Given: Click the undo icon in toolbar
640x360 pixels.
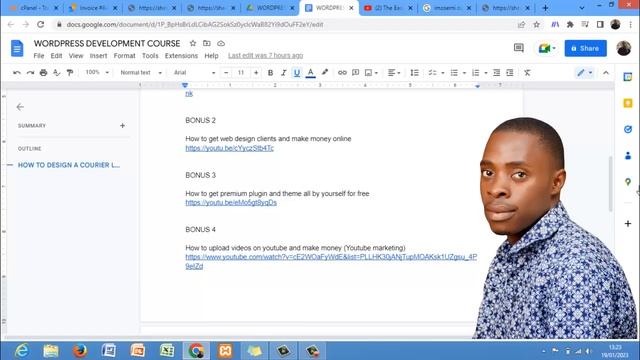Looking at the screenshot, I should pyautogui.click(x=17, y=73).
